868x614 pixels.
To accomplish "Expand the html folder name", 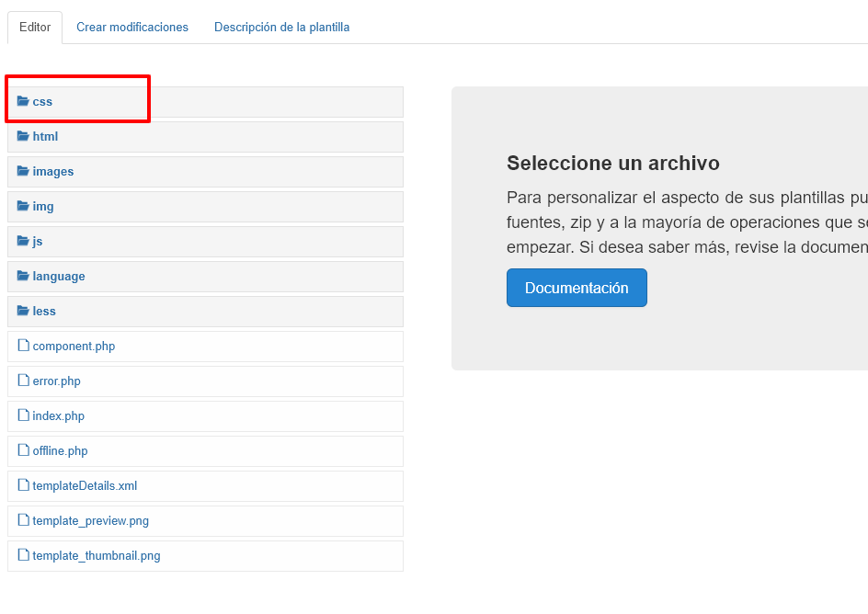I will 45,137.
